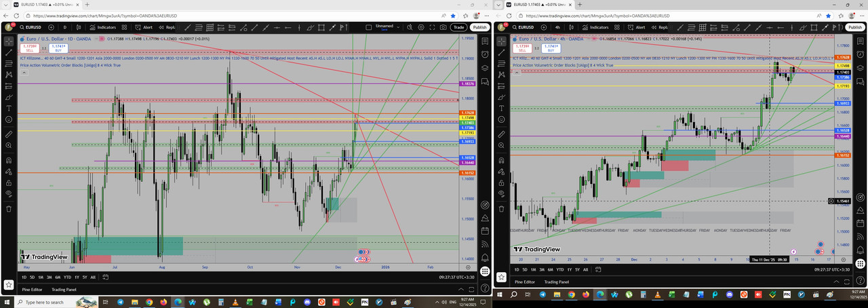This screenshot has height=308, width=868.
Task: Open Indicators menu in left chart window
Action: pyautogui.click(x=102, y=27)
